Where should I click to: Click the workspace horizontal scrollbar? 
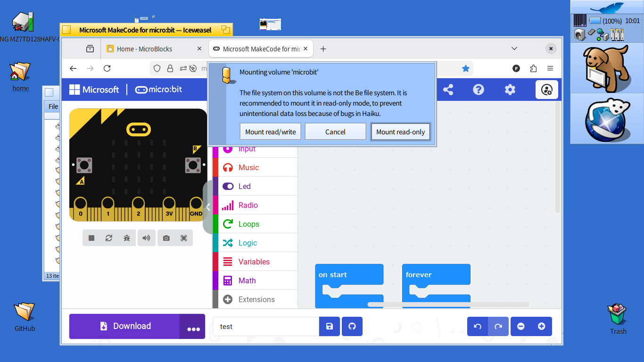pos(448,304)
